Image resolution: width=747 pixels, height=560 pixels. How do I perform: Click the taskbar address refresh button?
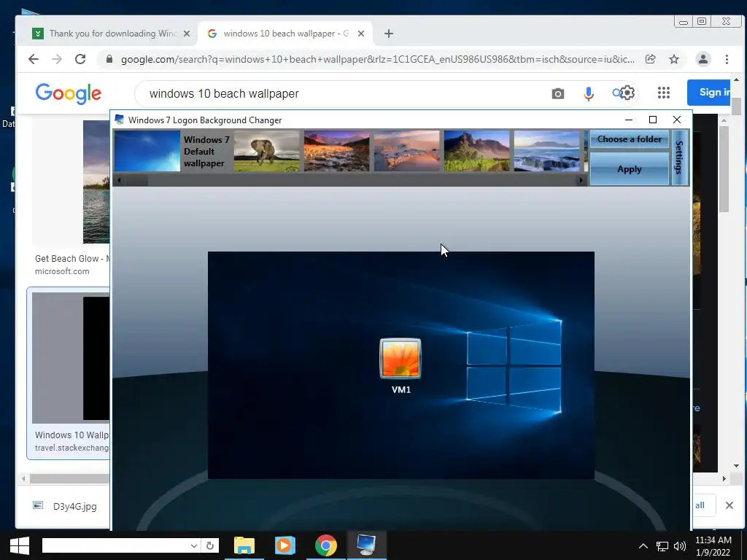click(210, 545)
